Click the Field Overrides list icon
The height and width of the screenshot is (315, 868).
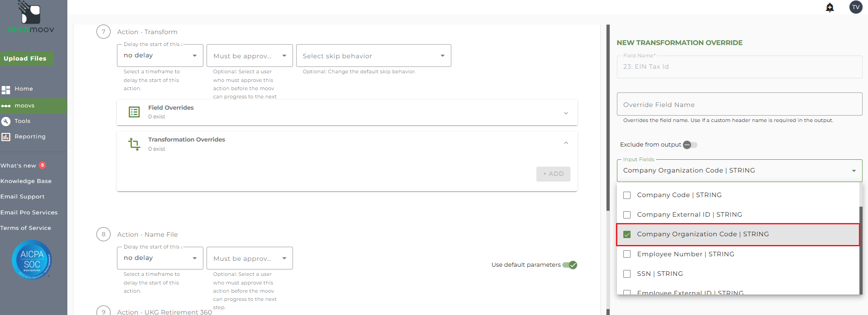[x=134, y=112]
